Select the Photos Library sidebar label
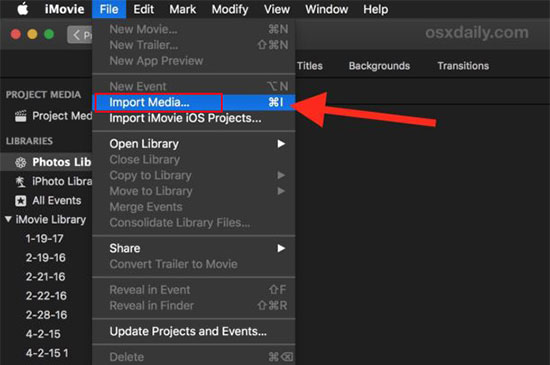This screenshot has width=550, height=365. tap(62, 162)
